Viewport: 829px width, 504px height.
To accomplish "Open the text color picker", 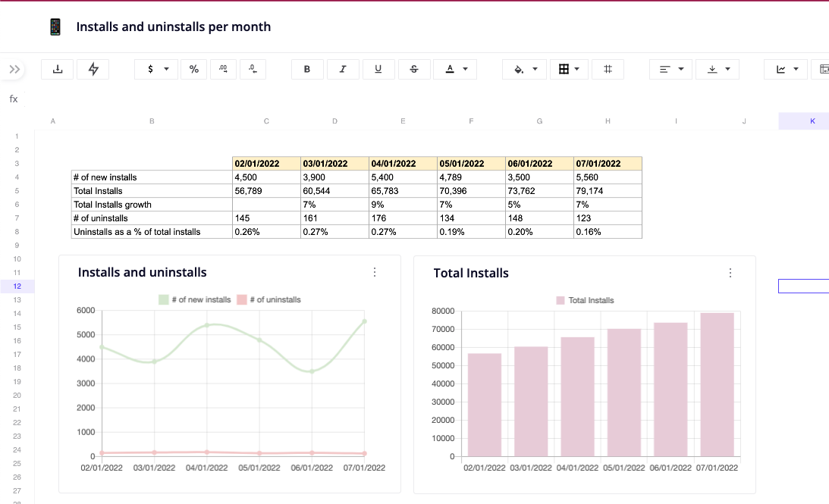I will coord(455,69).
